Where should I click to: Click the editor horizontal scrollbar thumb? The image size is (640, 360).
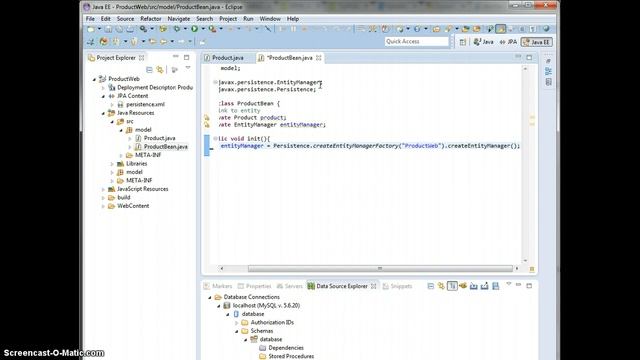point(380,268)
